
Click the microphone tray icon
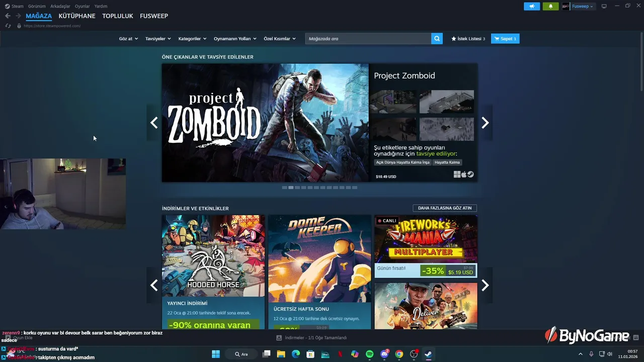tap(591, 354)
